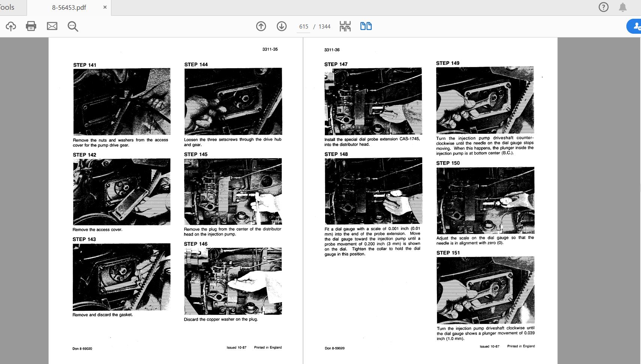Click the STEP 144 caption about three setscrews
This screenshot has width=641, height=364.
[233, 142]
